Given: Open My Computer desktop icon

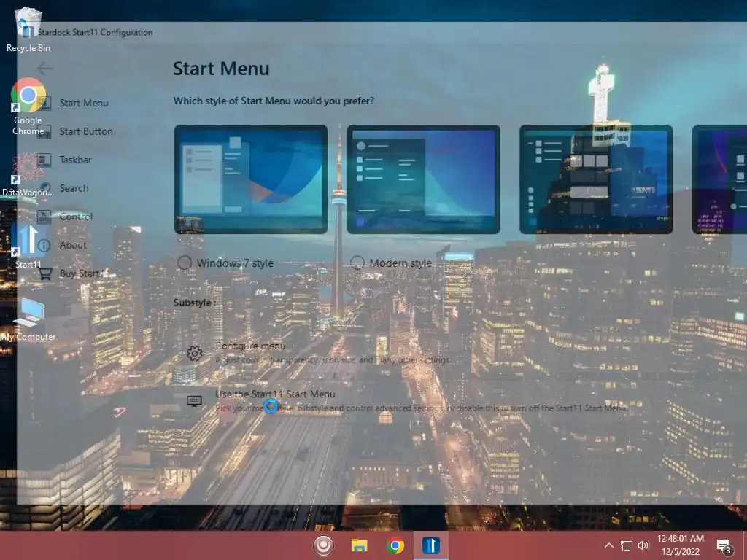Looking at the screenshot, I should coord(28,320).
